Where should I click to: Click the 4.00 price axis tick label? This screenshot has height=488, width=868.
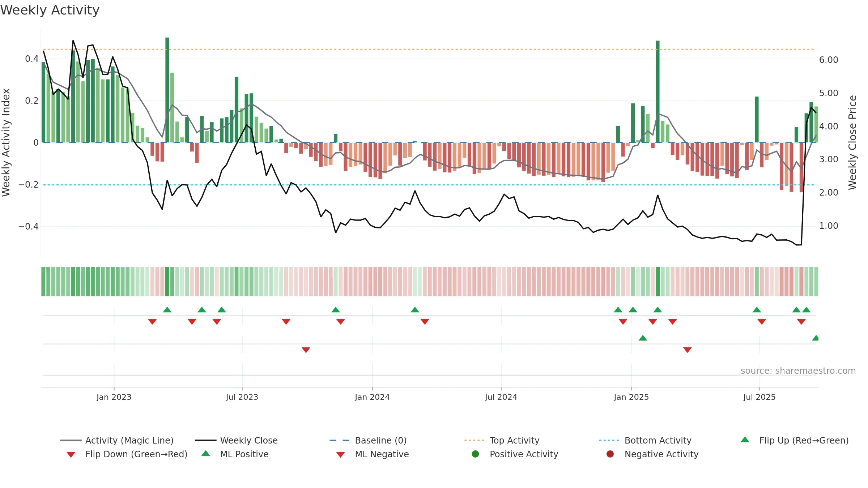829,126
